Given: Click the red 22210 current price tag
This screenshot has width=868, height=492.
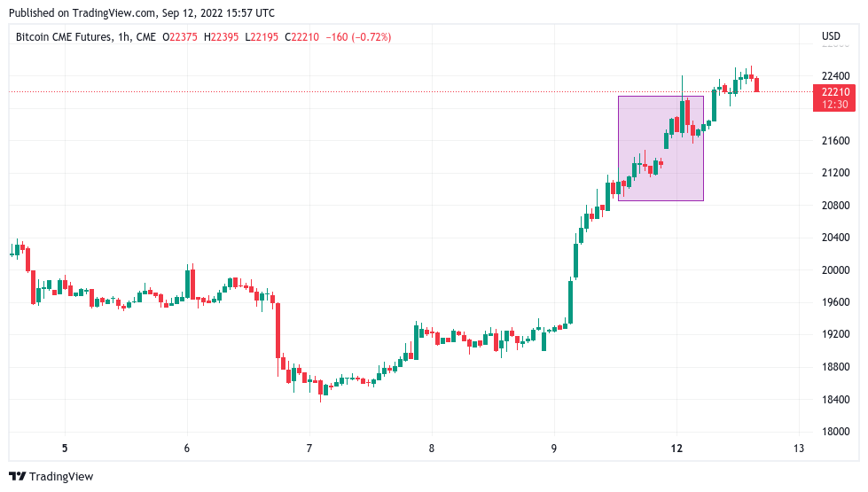Looking at the screenshot, I should pyautogui.click(x=835, y=92).
